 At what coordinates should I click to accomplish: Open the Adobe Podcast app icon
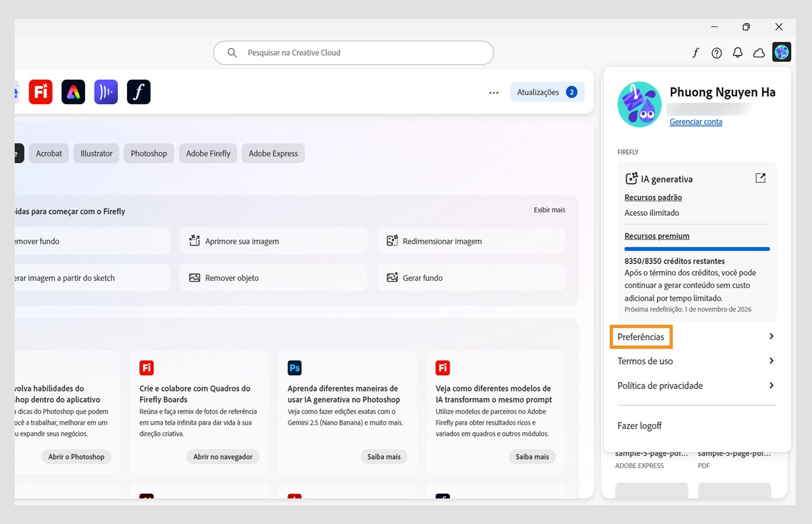[106, 92]
